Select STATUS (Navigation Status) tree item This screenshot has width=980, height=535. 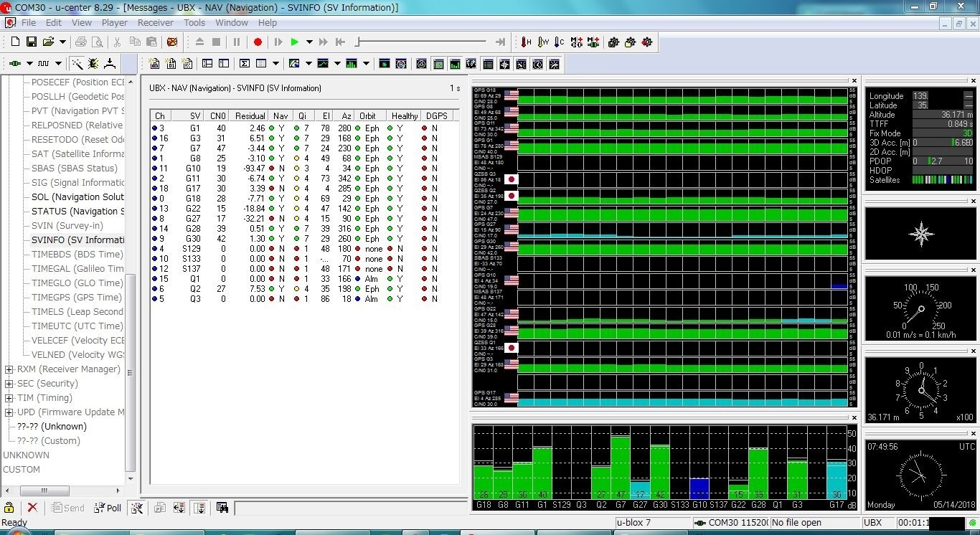[77, 212]
